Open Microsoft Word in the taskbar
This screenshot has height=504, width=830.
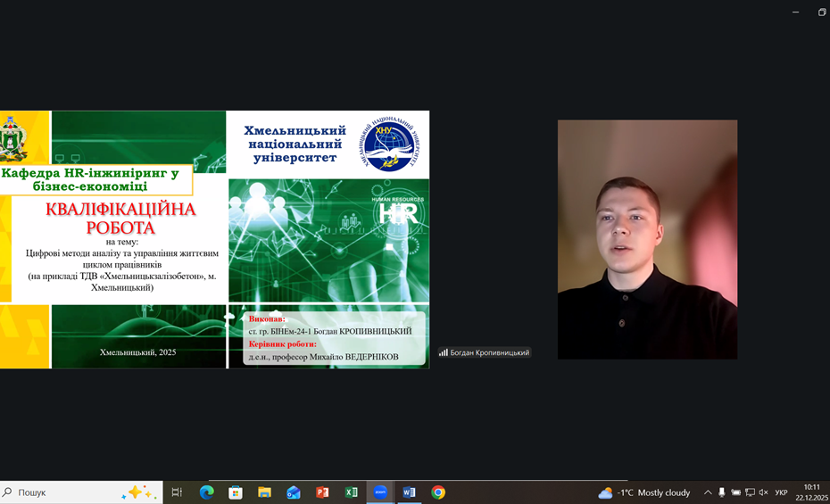pos(409,492)
